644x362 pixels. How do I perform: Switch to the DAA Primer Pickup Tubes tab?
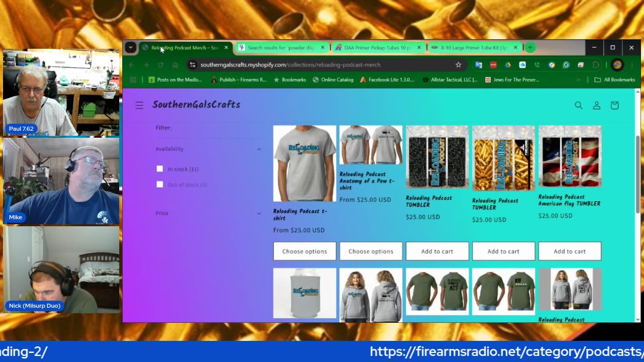pyautogui.click(x=377, y=48)
